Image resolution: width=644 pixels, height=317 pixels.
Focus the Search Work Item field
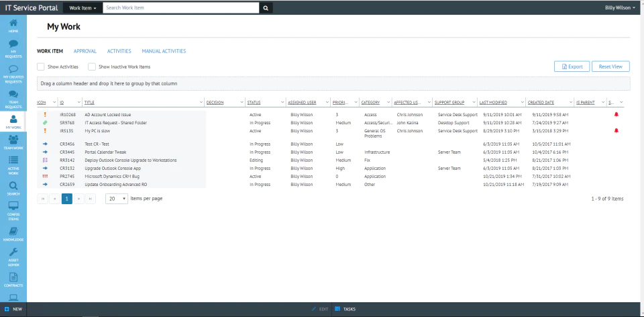[180, 8]
